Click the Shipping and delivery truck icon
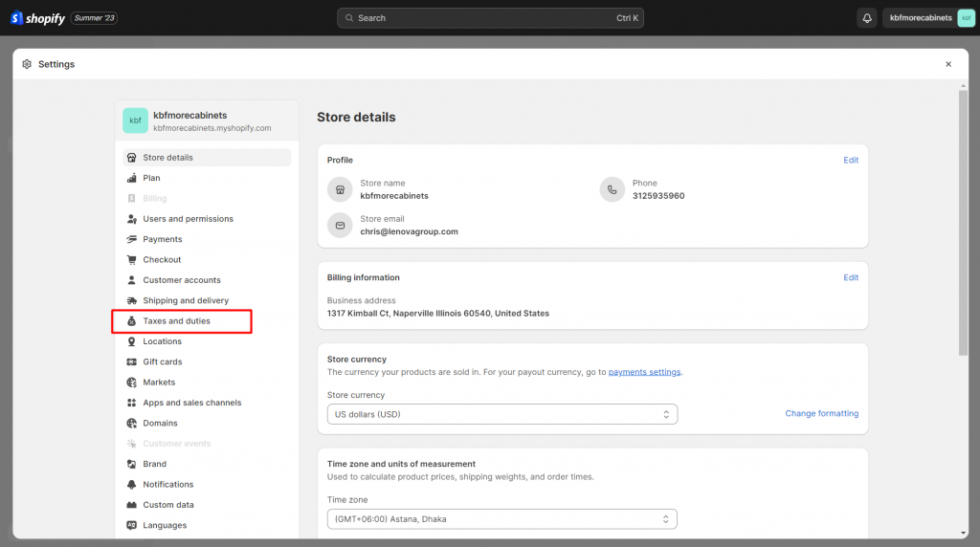Image resolution: width=980 pixels, height=547 pixels. (132, 300)
